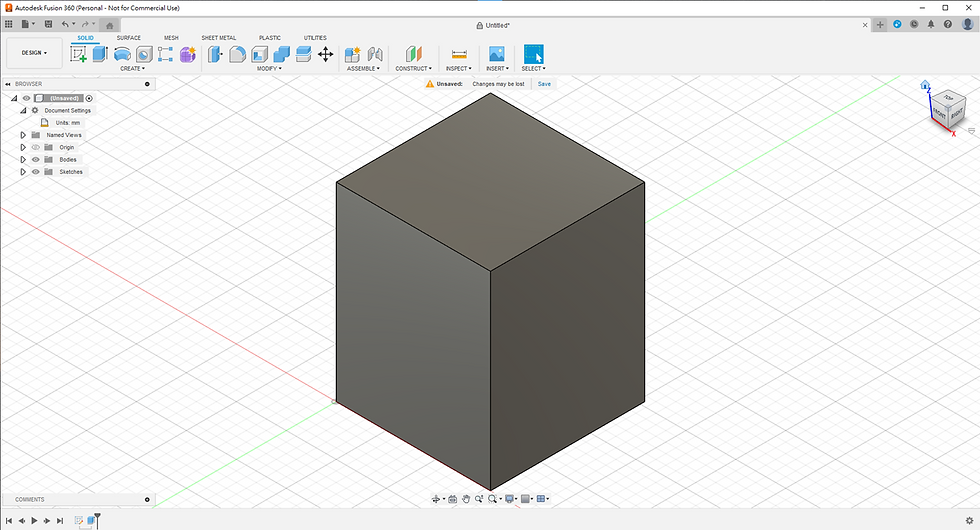
Task: Select the Hole tool
Action: click(144, 54)
